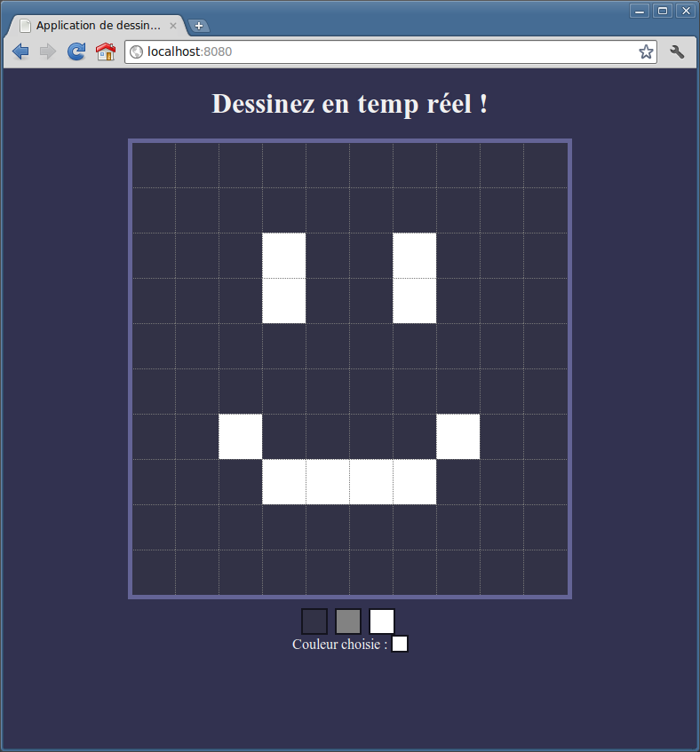Pick the gray color swatch
700x752 pixels.
point(348,621)
